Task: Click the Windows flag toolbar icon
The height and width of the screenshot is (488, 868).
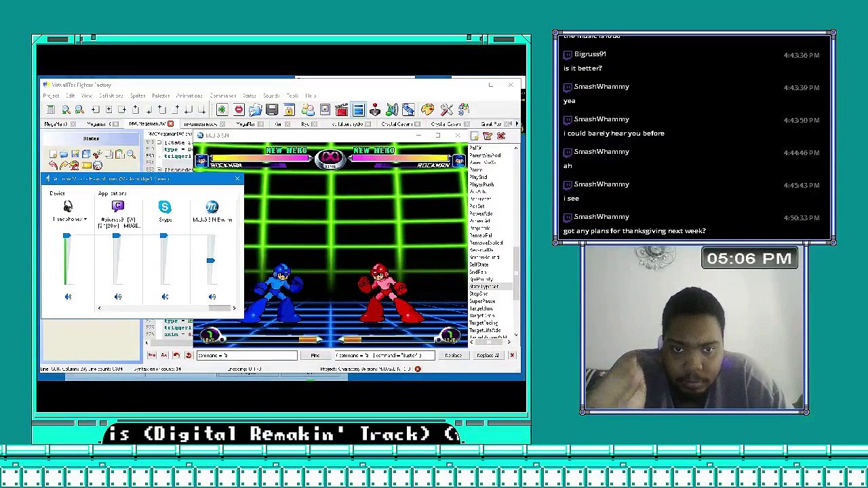Action: (464, 110)
